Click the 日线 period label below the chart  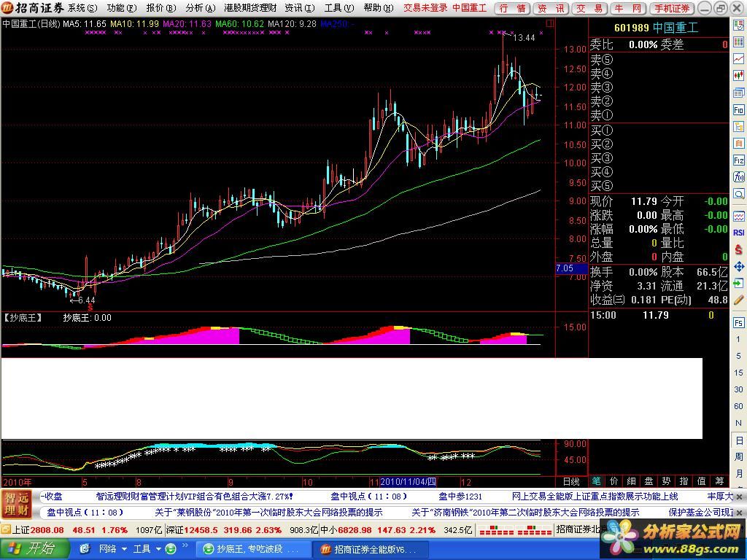pos(571,482)
